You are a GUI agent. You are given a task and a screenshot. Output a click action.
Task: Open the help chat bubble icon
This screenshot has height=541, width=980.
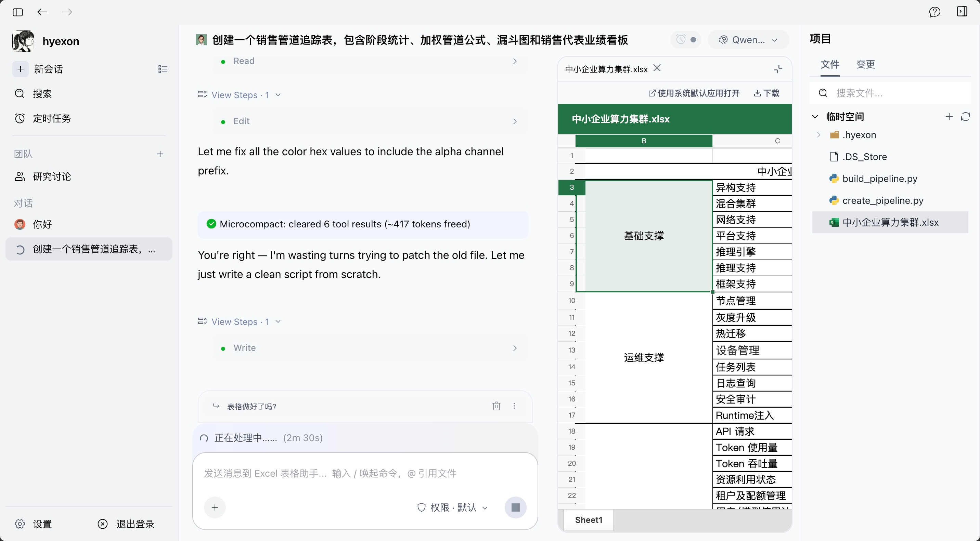(934, 12)
